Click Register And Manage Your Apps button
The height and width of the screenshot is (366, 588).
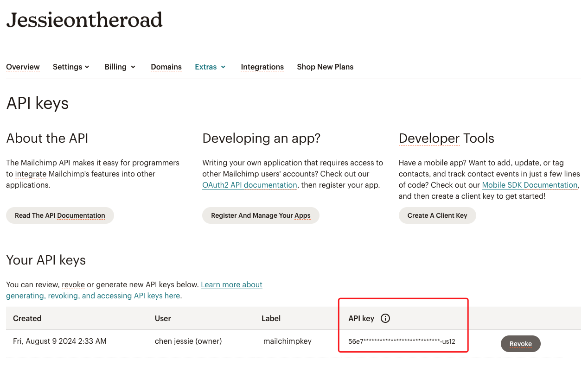[261, 215]
